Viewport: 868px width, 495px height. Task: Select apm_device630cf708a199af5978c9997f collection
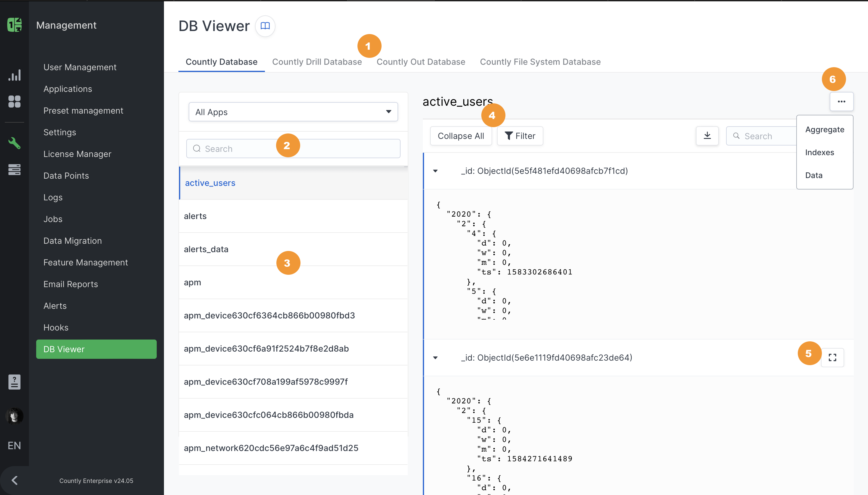(293, 382)
